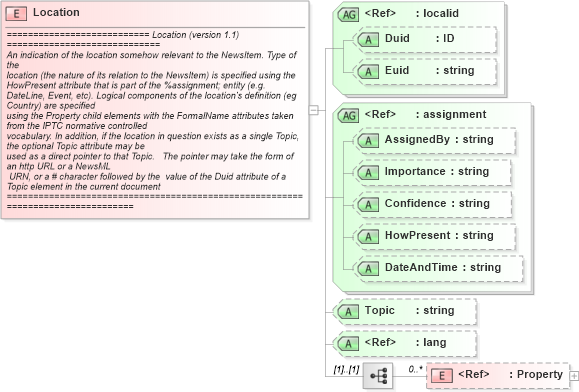This screenshot has width=579, height=392.
Task: Click the [1]..[1] cardinality label
Action: [346, 369]
